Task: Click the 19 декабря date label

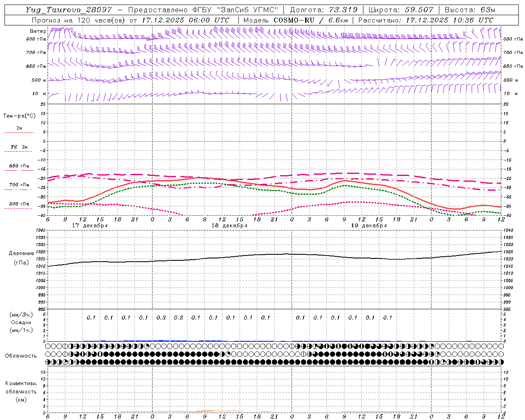Action: point(369,226)
